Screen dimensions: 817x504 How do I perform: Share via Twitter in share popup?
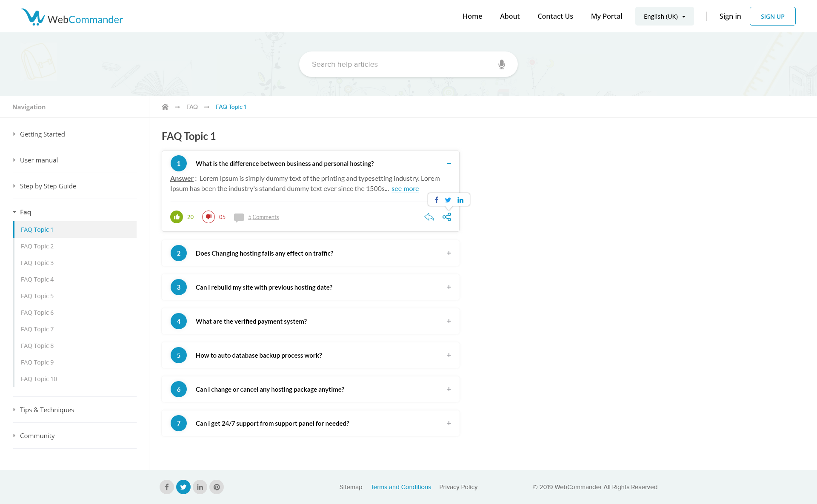coord(448,200)
